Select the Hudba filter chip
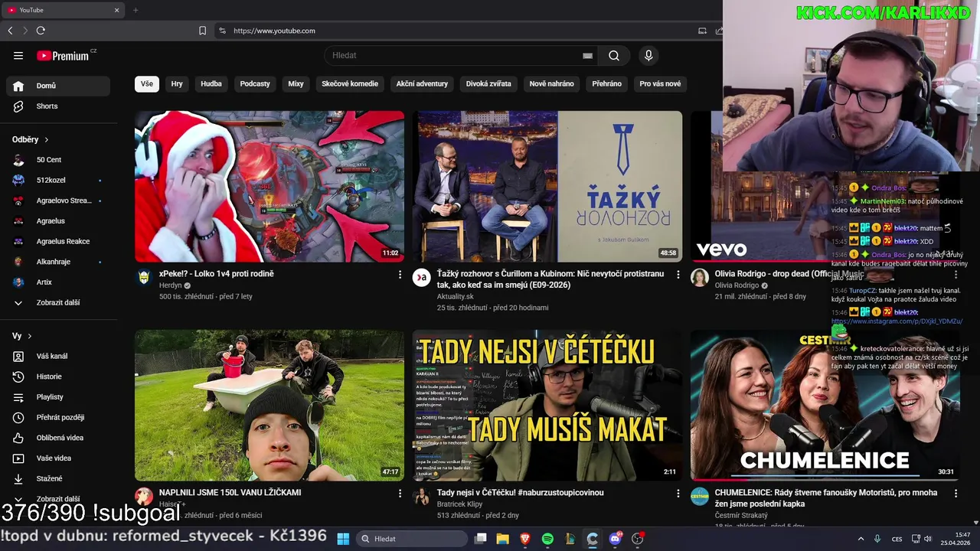 click(x=211, y=83)
